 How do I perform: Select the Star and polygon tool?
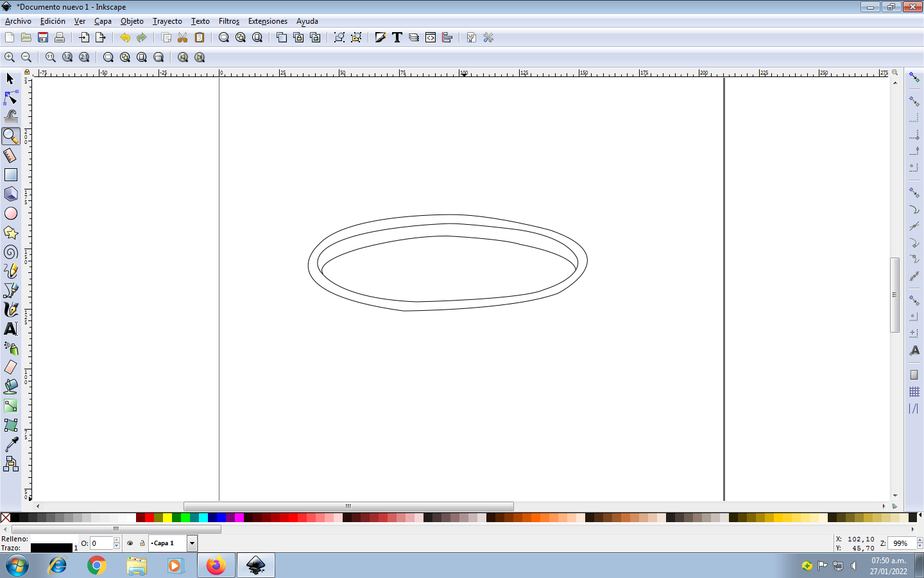coord(11,232)
